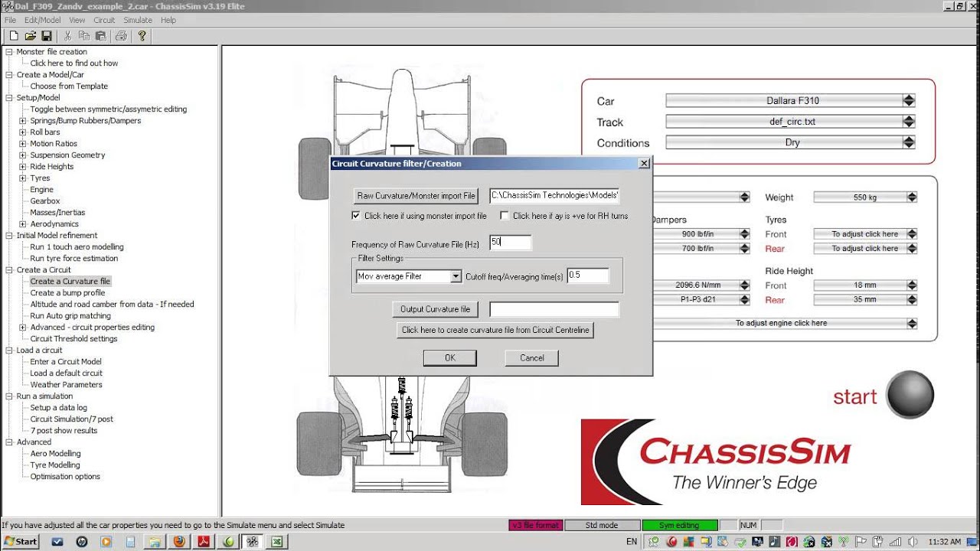Image resolution: width=980 pixels, height=551 pixels.
Task: Open the Simulate menu
Action: coord(138,20)
